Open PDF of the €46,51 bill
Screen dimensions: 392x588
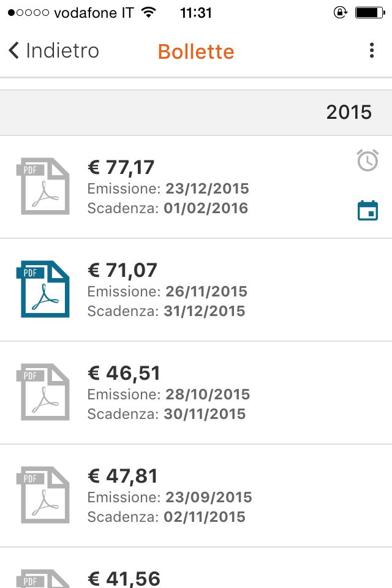42,392
